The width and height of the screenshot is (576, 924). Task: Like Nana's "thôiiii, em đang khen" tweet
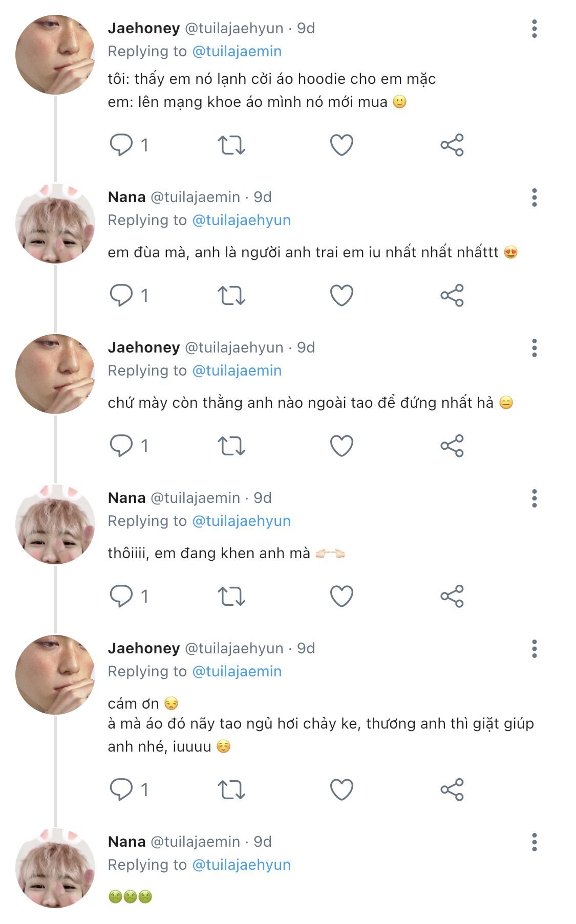click(342, 596)
